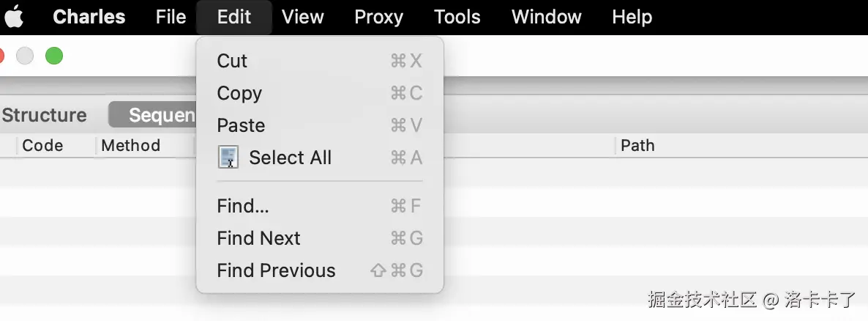Image resolution: width=868 pixels, height=321 pixels.
Task: Click the green zoom window button
Action: point(53,56)
